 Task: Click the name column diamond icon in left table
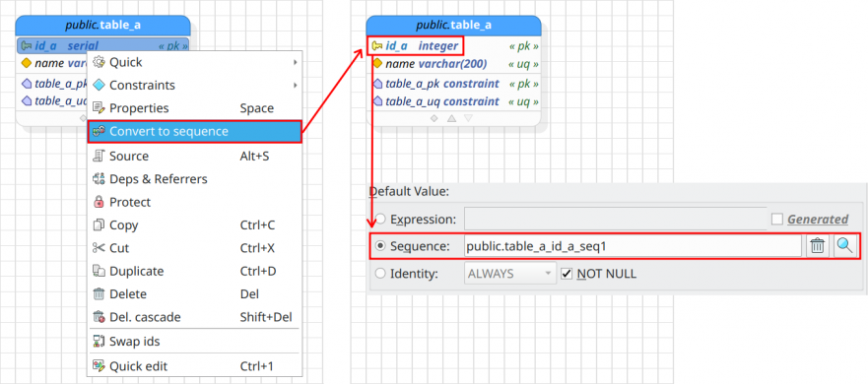pyautogui.click(x=26, y=63)
